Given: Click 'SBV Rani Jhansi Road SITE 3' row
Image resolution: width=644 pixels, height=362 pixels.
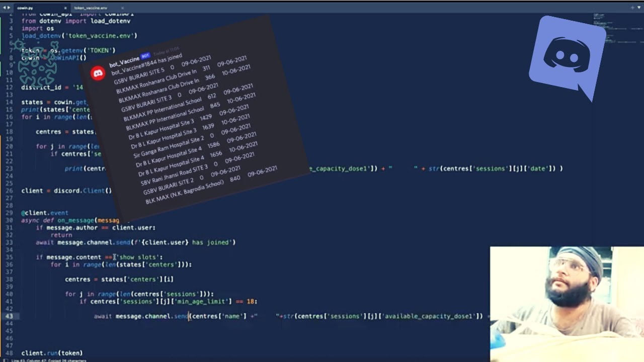Looking at the screenshot, I should (197, 170).
